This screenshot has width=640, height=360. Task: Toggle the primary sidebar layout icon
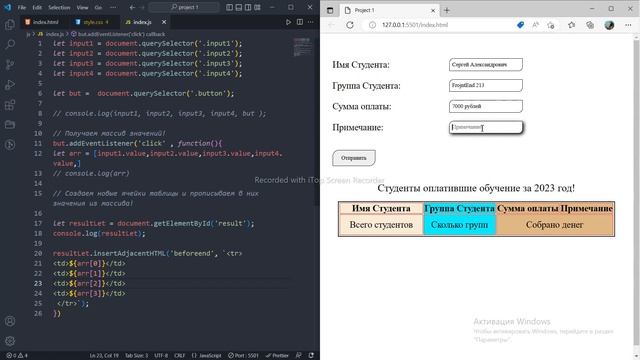tap(229, 7)
